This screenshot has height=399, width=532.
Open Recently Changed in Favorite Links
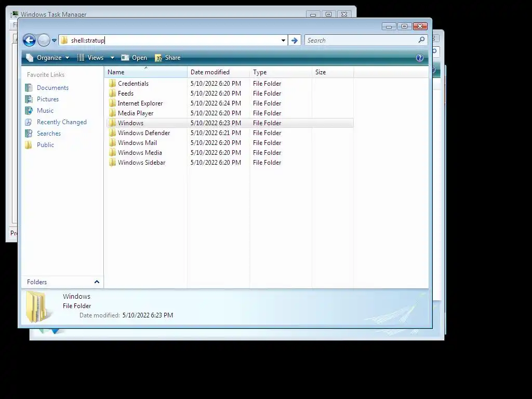[62, 122]
